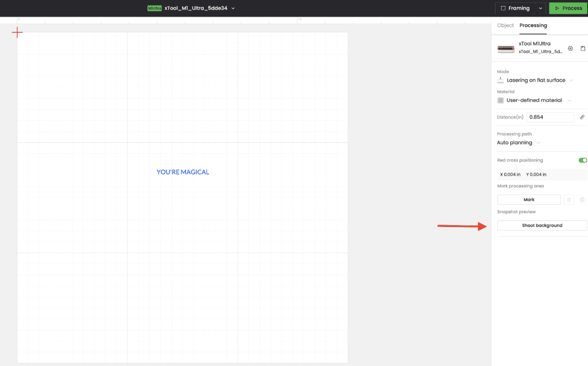Open device settings gear icon
The width and height of the screenshot is (588, 366).
(570, 48)
